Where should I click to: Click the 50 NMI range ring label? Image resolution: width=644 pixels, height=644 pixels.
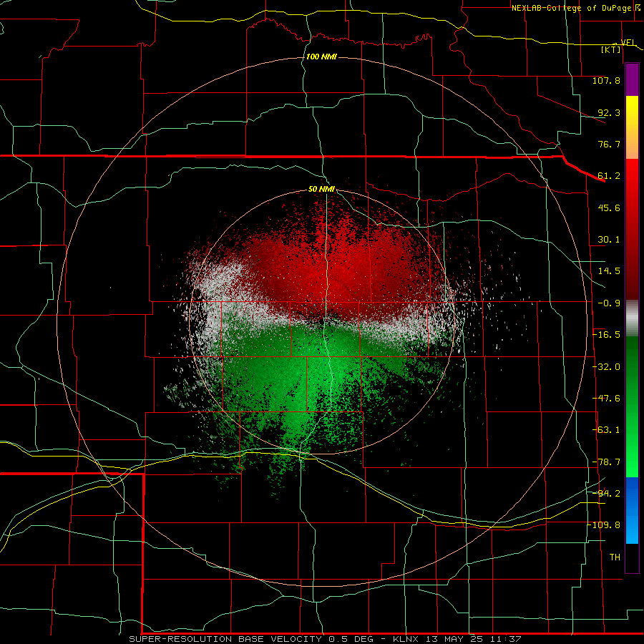(x=321, y=190)
